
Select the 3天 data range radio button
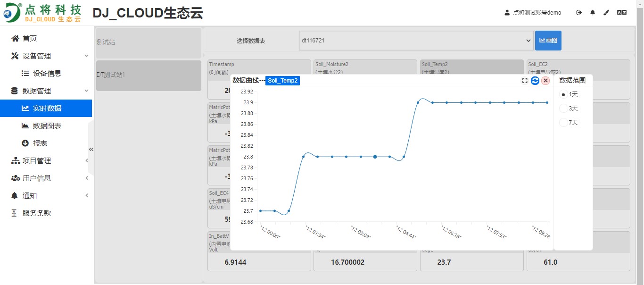pos(563,108)
